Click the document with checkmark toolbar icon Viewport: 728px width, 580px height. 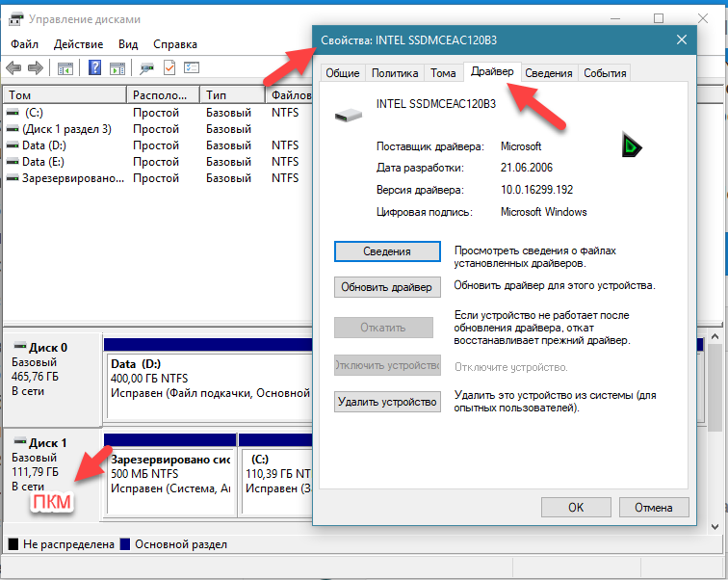click(169, 67)
